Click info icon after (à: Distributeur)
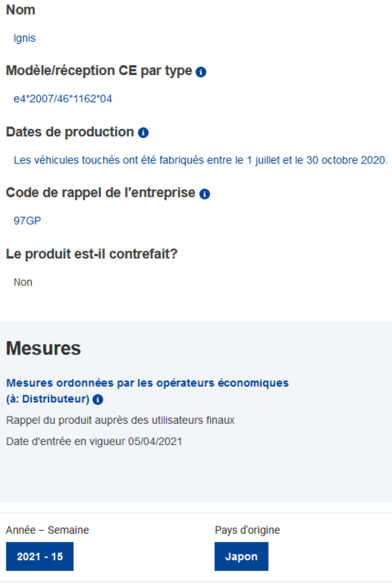392x583 pixels. coord(98,400)
